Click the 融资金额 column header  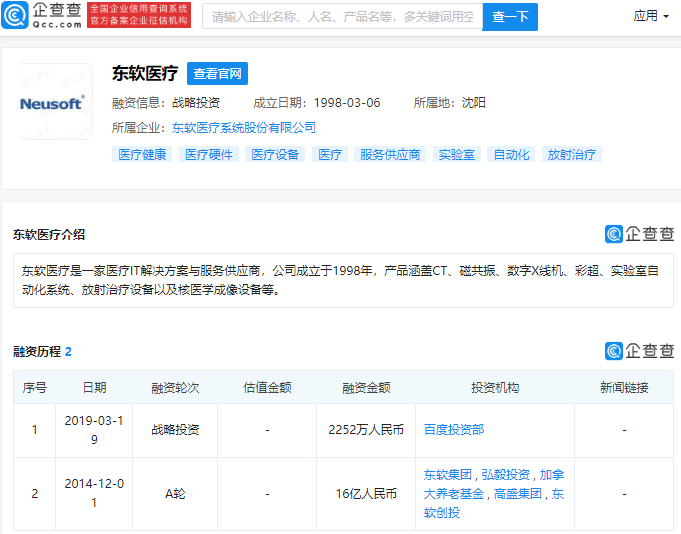tap(366, 387)
